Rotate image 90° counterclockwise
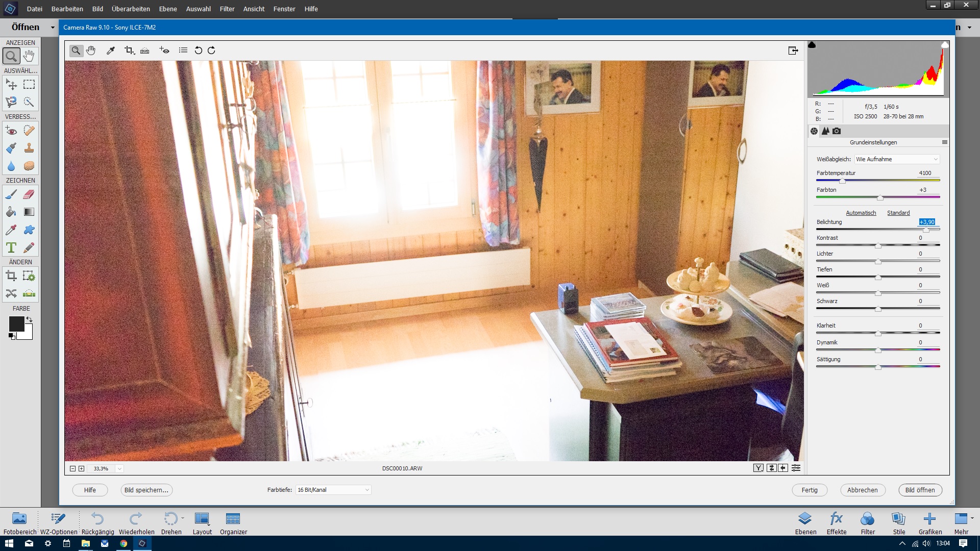Screen dimensions: 980x551 click(x=199, y=50)
